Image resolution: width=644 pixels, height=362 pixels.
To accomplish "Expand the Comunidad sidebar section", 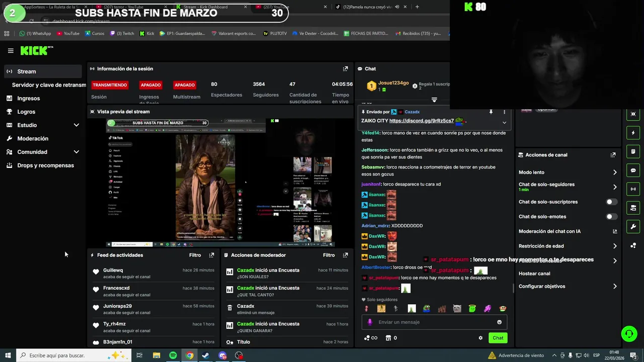I will coord(76,152).
